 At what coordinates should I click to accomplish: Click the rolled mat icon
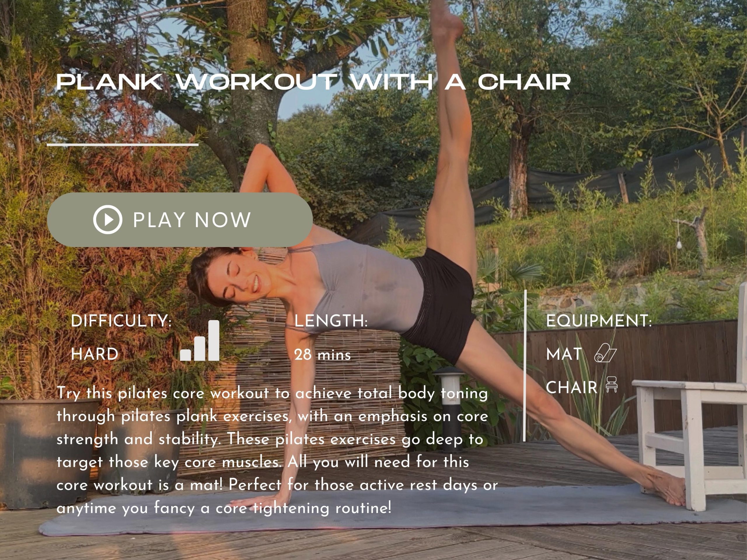(x=605, y=353)
